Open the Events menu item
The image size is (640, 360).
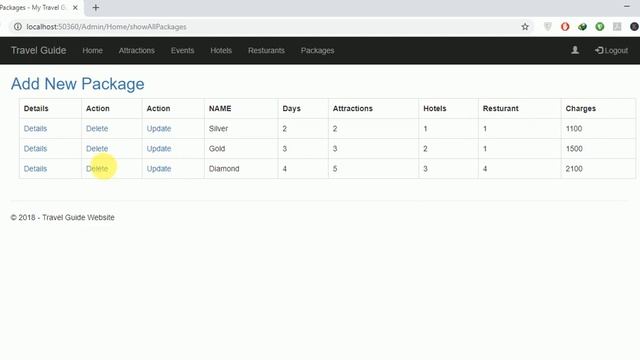coord(182,51)
